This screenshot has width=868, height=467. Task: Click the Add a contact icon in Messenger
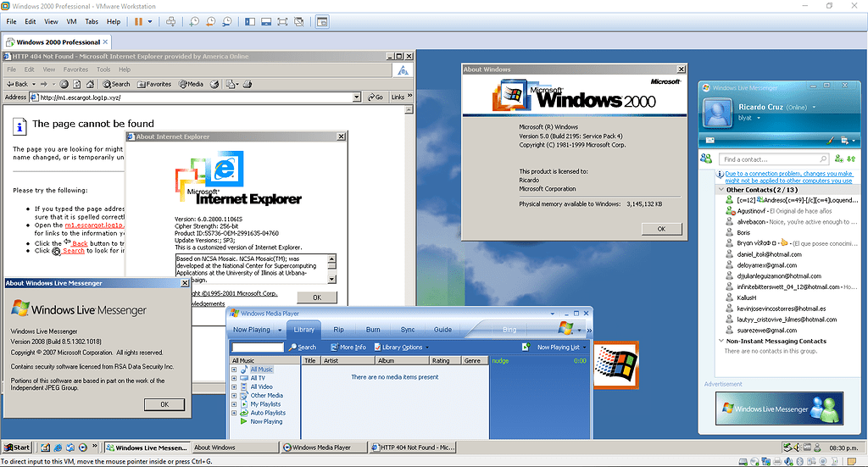(838, 158)
